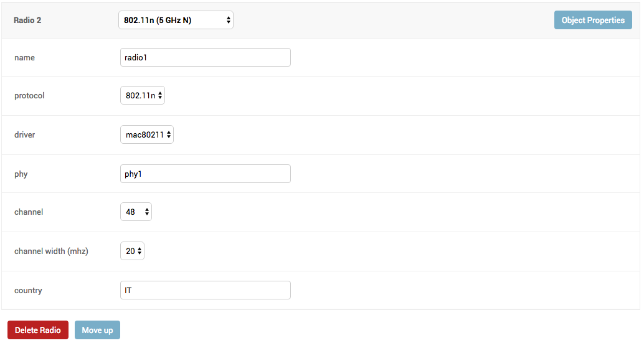Click the Radio 2 heading label
This screenshot has width=644, height=343.
click(x=27, y=20)
